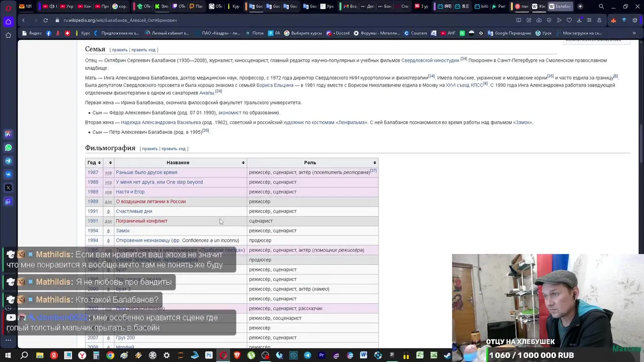Open film link Счастливые дни
Image resolution: width=644 pixels, height=362 pixels.
(134, 211)
